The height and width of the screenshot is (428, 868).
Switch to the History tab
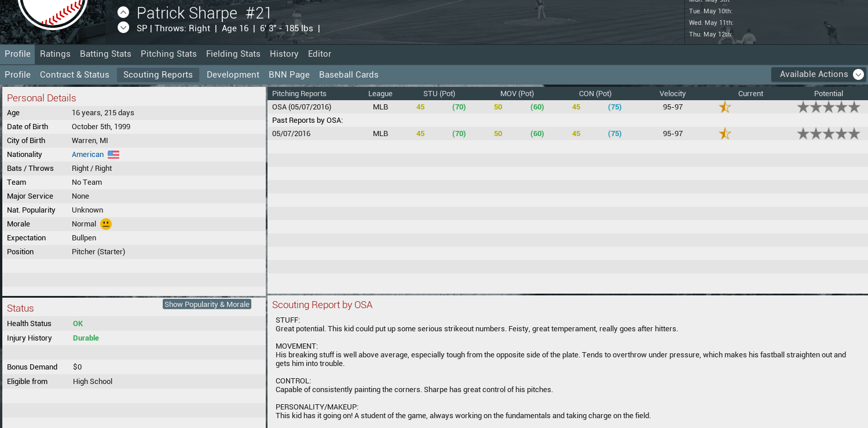(x=284, y=54)
